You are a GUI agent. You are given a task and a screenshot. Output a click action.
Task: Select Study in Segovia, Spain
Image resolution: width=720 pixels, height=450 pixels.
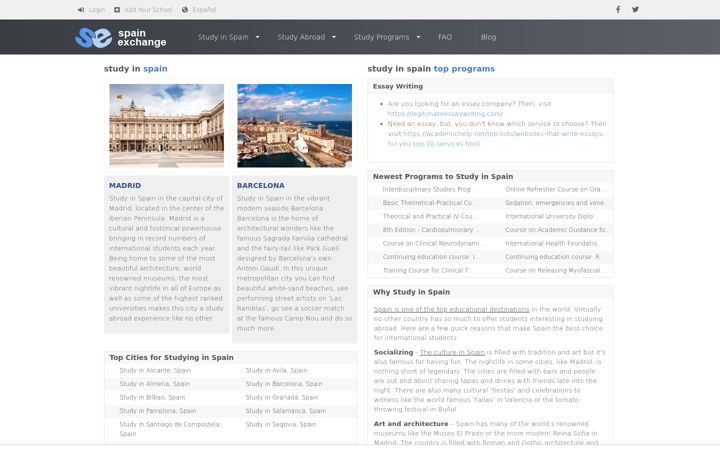(x=281, y=425)
